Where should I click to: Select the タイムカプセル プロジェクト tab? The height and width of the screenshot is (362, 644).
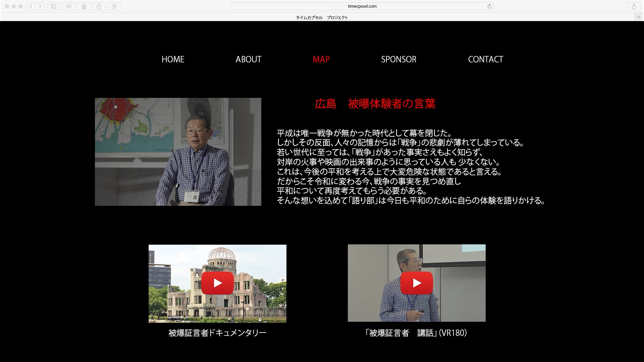pyautogui.click(x=321, y=17)
